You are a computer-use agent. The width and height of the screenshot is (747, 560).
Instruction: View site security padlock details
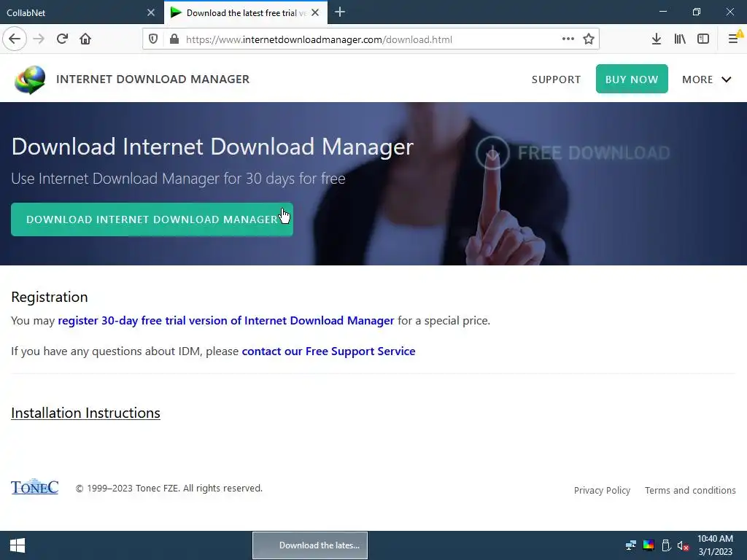174,39
